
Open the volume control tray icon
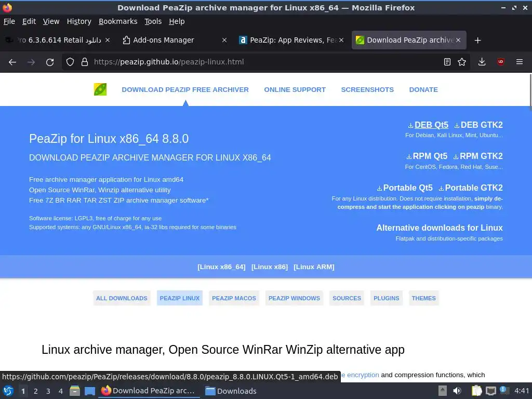click(x=457, y=391)
